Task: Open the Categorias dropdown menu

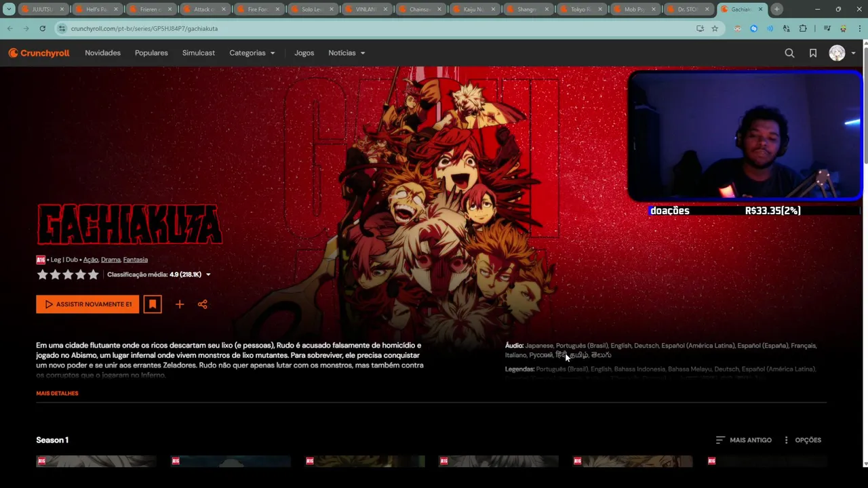Action: pos(252,53)
